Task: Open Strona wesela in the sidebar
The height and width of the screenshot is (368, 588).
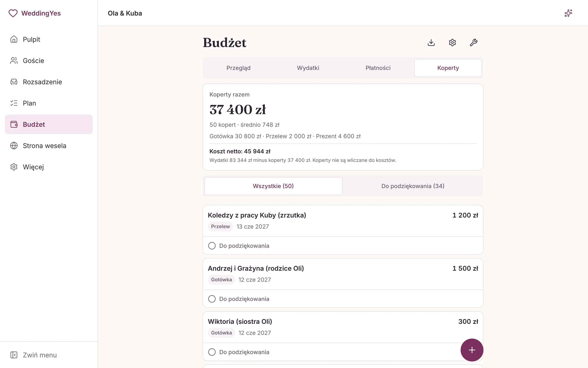Action: [49, 146]
